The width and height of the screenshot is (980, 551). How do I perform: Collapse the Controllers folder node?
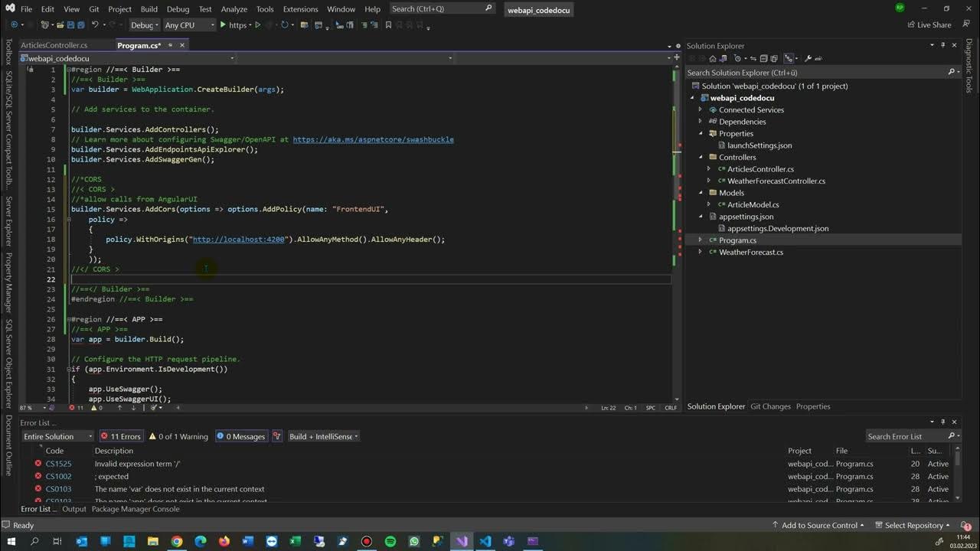click(x=700, y=157)
